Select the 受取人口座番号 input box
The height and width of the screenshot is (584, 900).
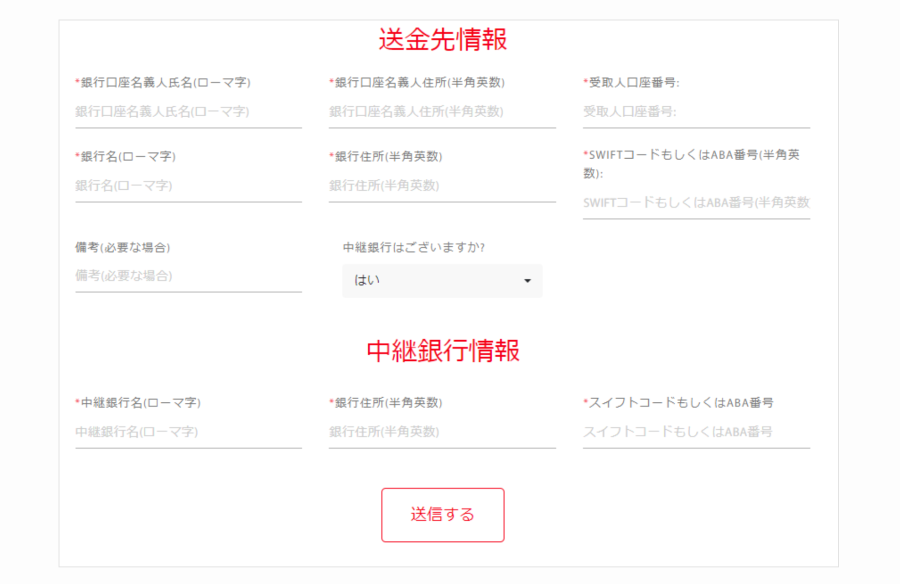(x=696, y=112)
